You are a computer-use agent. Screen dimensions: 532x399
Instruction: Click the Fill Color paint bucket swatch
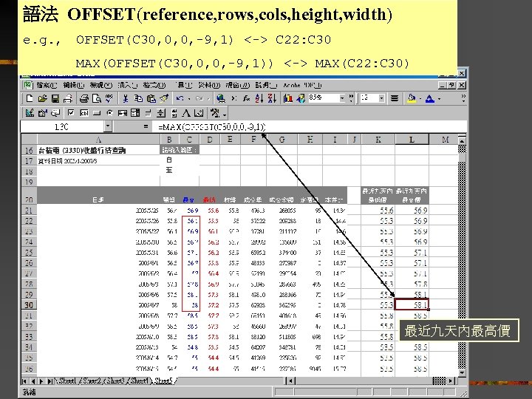point(412,98)
